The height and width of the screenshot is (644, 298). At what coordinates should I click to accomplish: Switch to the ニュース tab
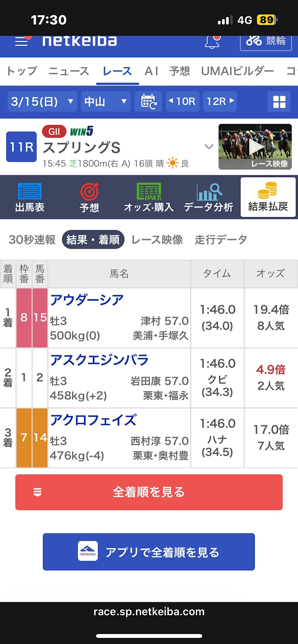pyautogui.click(x=69, y=71)
